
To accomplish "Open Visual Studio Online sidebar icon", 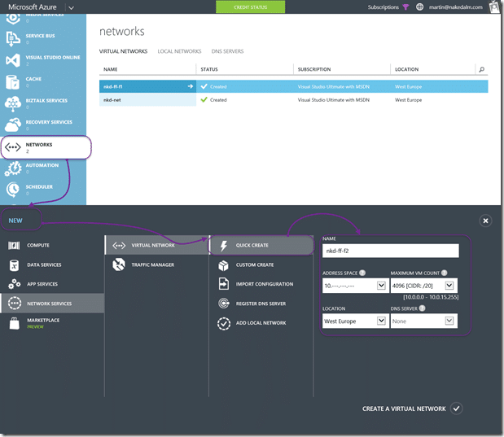I will point(13,60).
